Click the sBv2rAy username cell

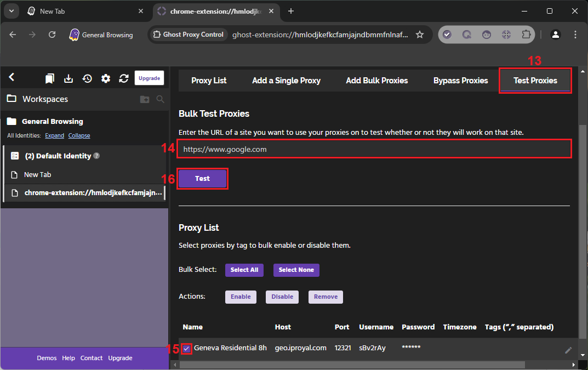(x=372, y=348)
